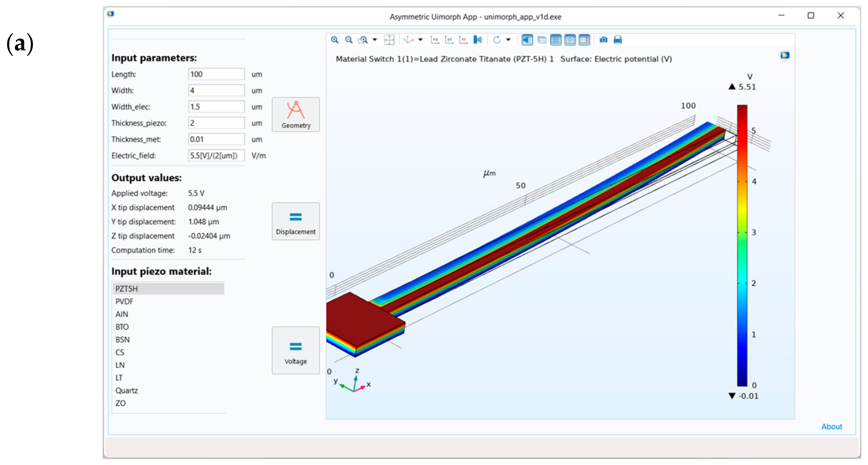Toggle the axis orientation display button
Image resolution: width=868 pixels, height=465 pixels.
(570, 40)
